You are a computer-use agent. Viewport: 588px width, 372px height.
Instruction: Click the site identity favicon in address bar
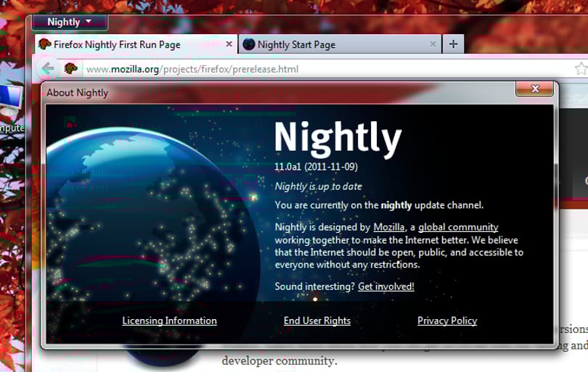[x=71, y=69]
